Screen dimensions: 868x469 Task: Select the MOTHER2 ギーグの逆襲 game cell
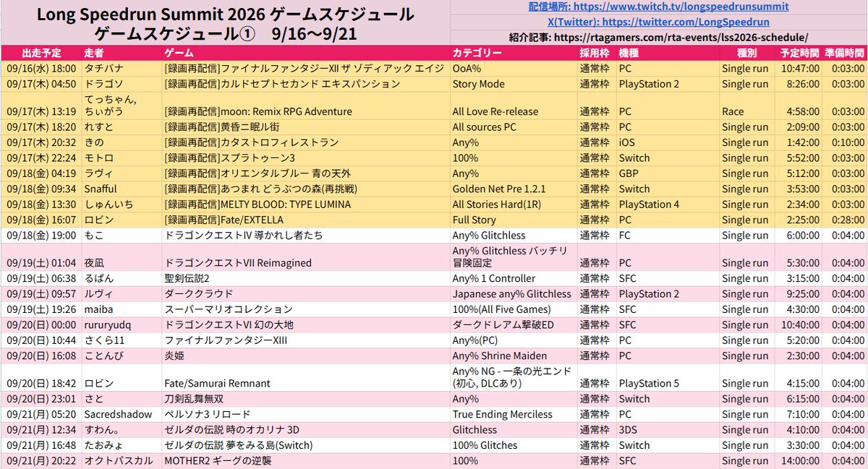[x=305, y=461]
